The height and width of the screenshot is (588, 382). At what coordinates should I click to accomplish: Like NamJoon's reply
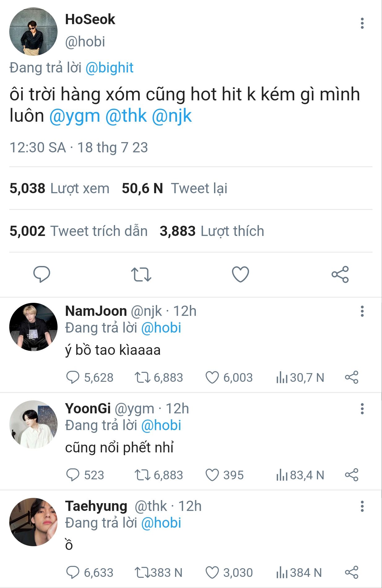click(212, 378)
